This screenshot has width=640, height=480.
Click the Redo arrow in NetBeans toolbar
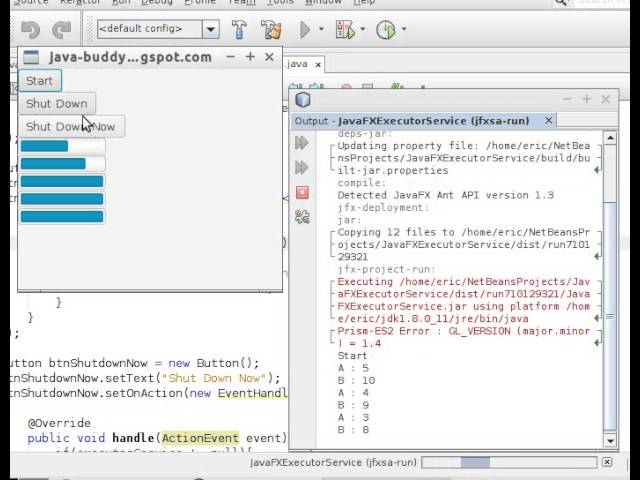[62, 29]
